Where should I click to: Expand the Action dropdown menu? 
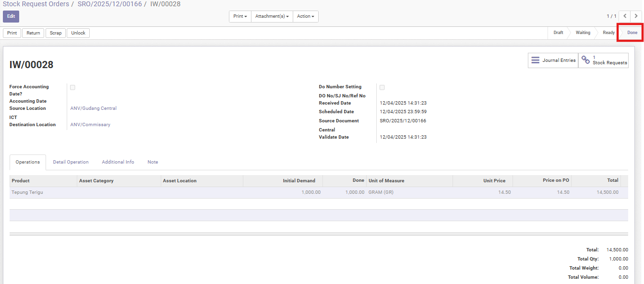[305, 16]
